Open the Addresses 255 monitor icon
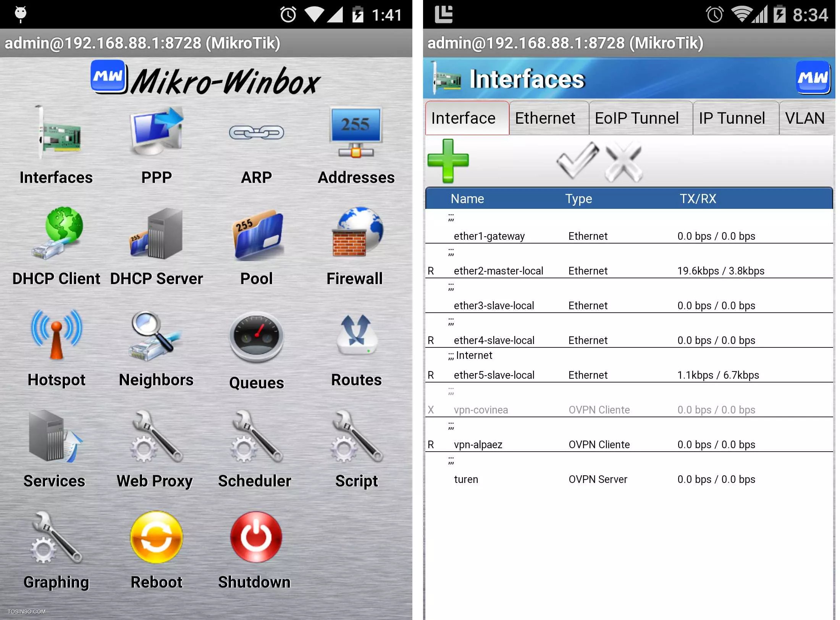This screenshot has width=840, height=620. click(356, 132)
